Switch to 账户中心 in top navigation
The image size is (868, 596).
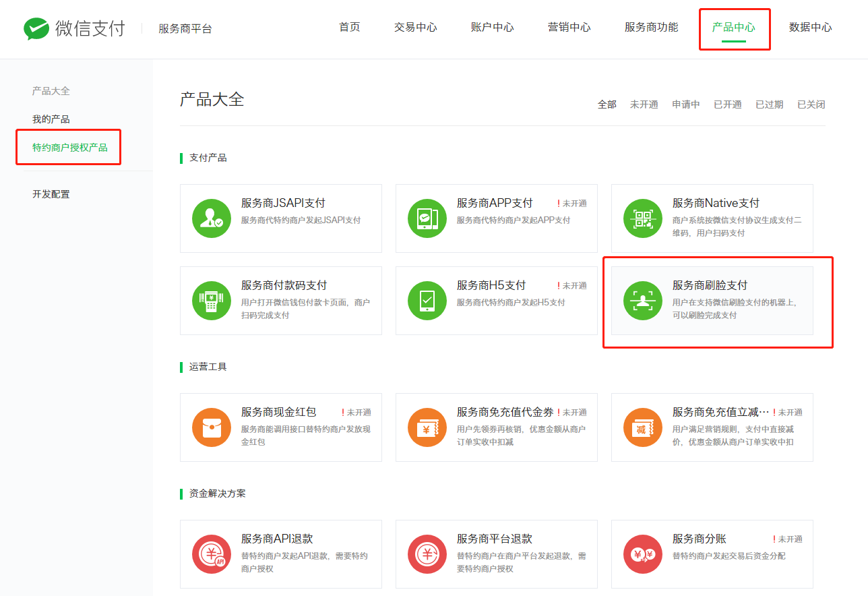(x=493, y=28)
